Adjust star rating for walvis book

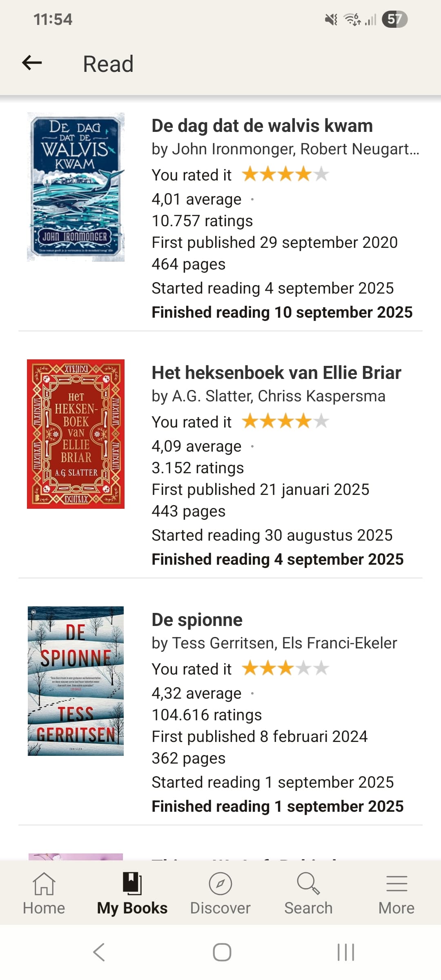point(285,174)
